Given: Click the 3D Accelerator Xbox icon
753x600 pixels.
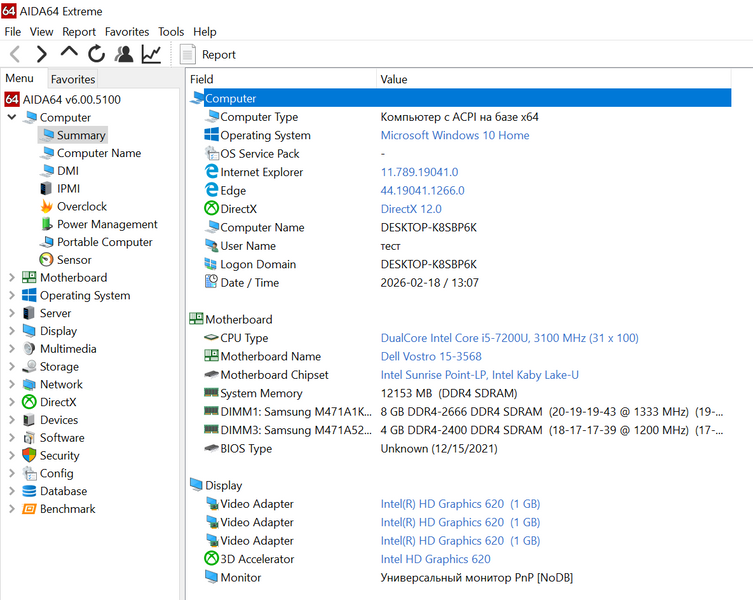Looking at the screenshot, I should [211, 558].
